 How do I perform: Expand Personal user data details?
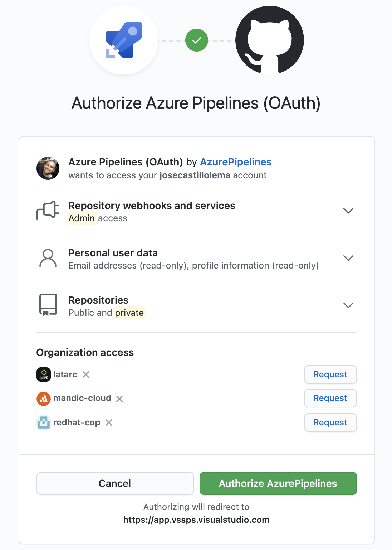(348, 258)
